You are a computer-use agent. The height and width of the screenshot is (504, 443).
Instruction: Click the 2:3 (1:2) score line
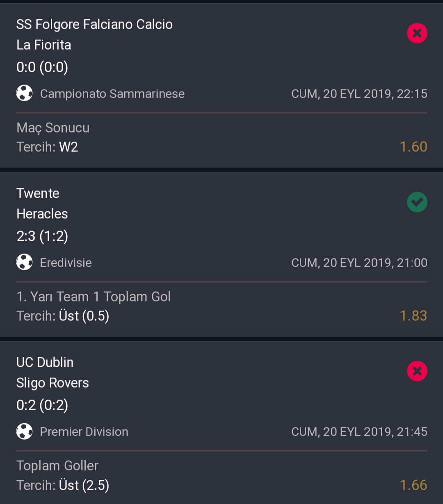(x=42, y=236)
